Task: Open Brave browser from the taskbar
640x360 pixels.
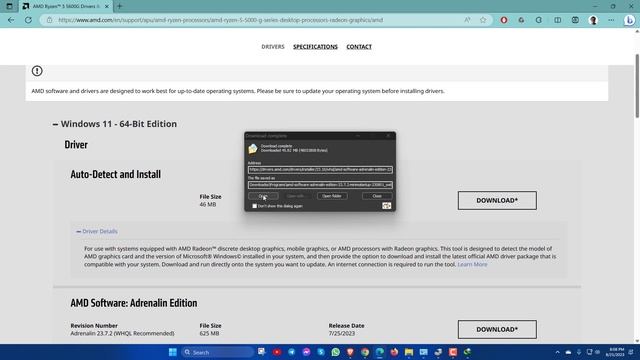Action: coord(350,352)
